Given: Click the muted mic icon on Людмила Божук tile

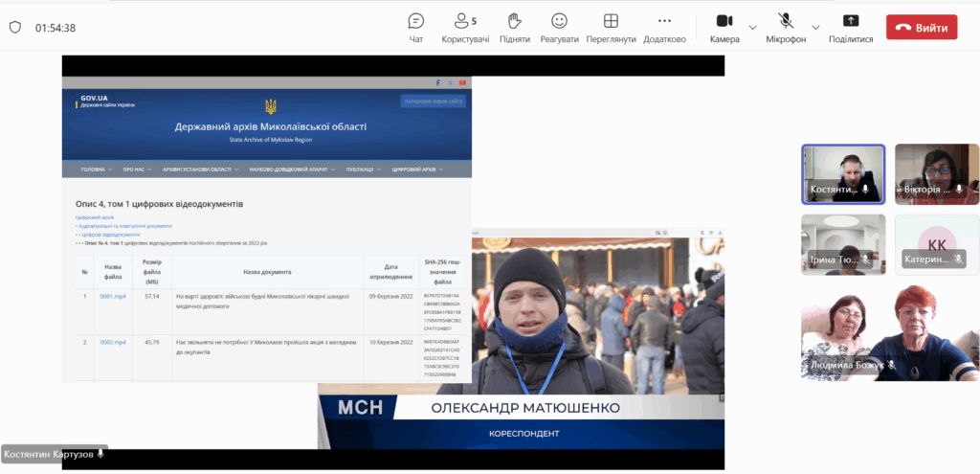Looking at the screenshot, I should pyautogui.click(x=892, y=365).
